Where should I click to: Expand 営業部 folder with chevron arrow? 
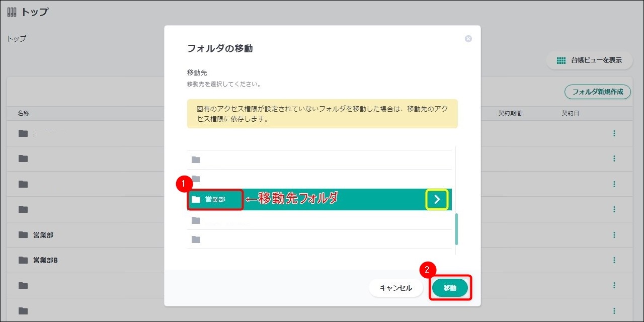point(437,199)
